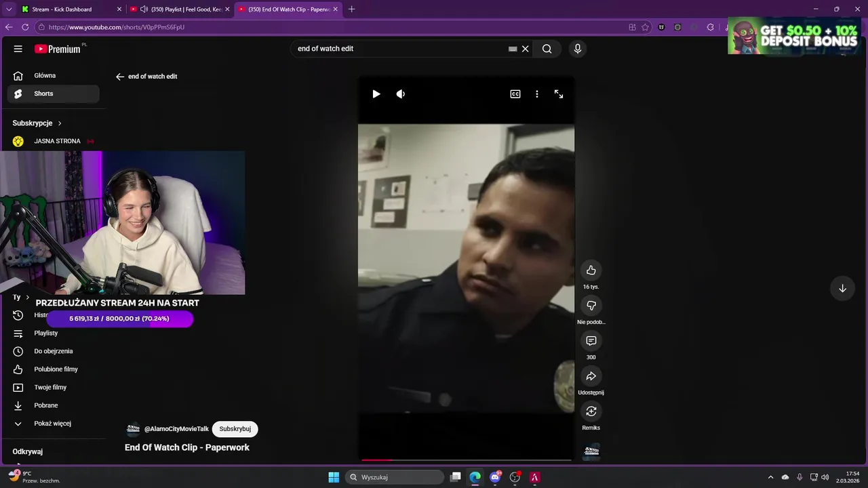The height and width of the screenshot is (488, 868).
Task: Close the Kick Dashboard tab
Action: pyautogui.click(x=119, y=9)
